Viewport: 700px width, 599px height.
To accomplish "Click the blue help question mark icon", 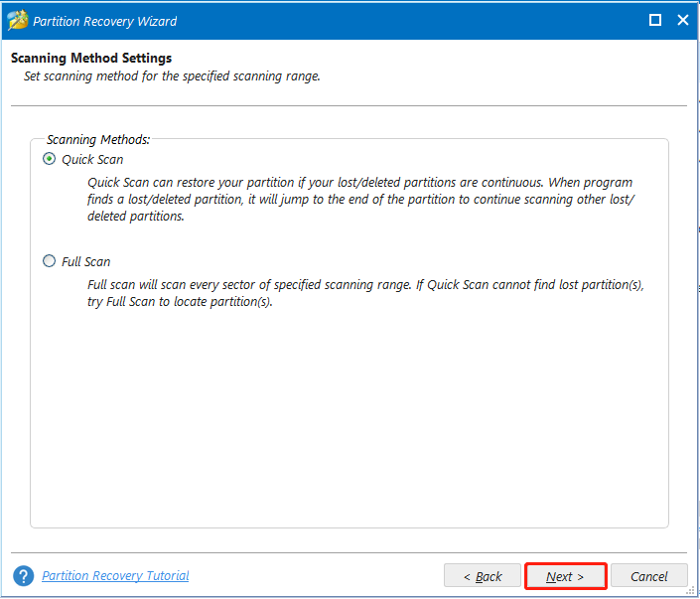I will pyautogui.click(x=23, y=576).
